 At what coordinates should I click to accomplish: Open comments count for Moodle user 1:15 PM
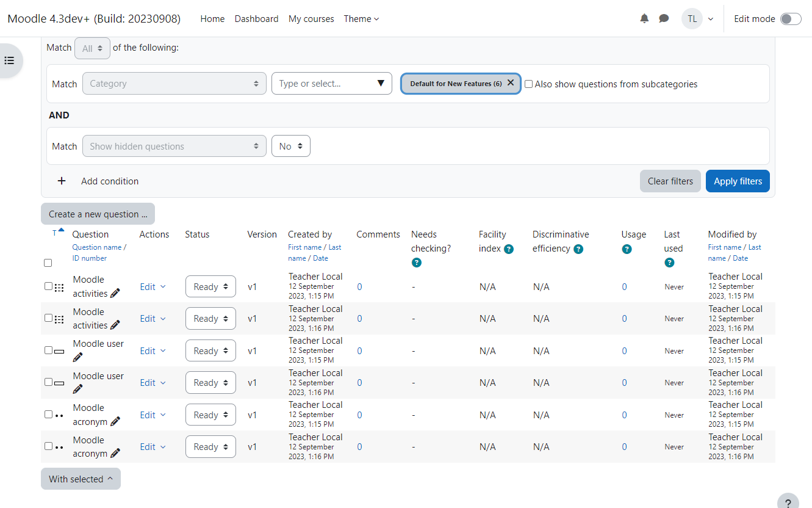[359, 351]
